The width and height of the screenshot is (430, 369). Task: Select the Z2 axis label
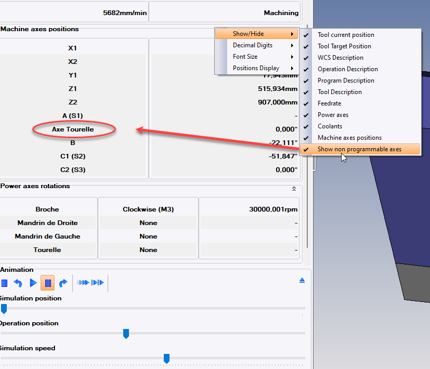click(x=73, y=102)
